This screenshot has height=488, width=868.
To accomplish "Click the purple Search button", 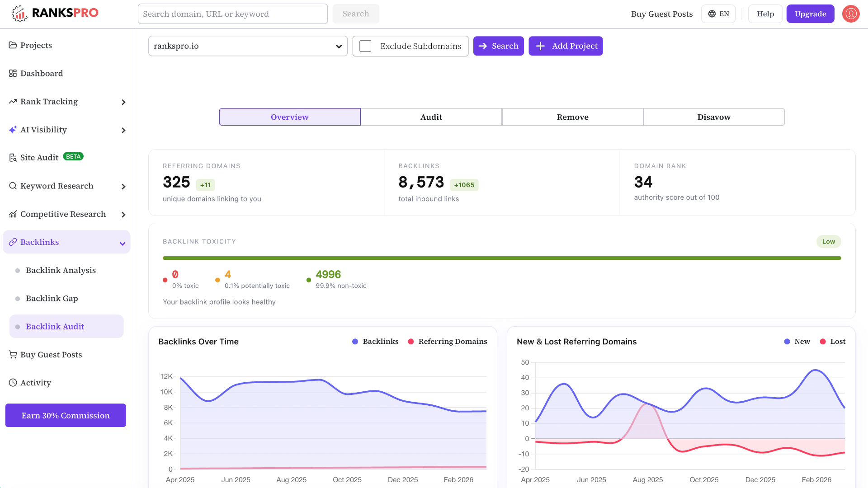I will point(498,46).
